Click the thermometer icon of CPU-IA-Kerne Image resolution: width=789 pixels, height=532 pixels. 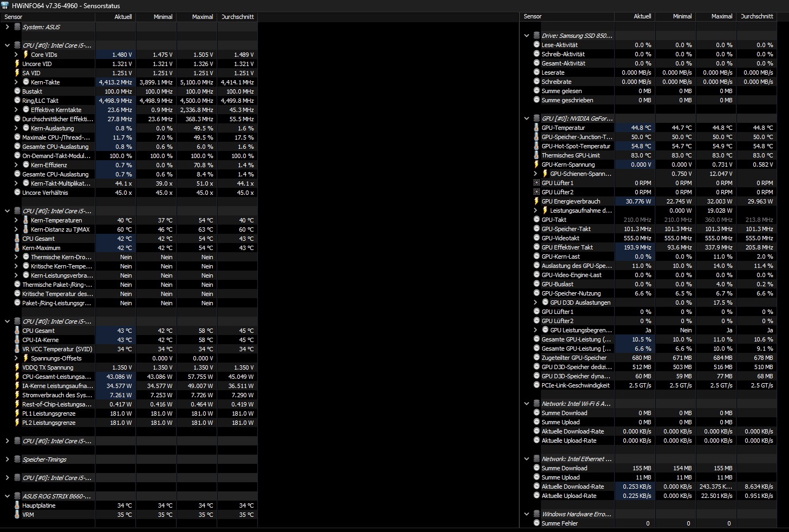(17, 340)
